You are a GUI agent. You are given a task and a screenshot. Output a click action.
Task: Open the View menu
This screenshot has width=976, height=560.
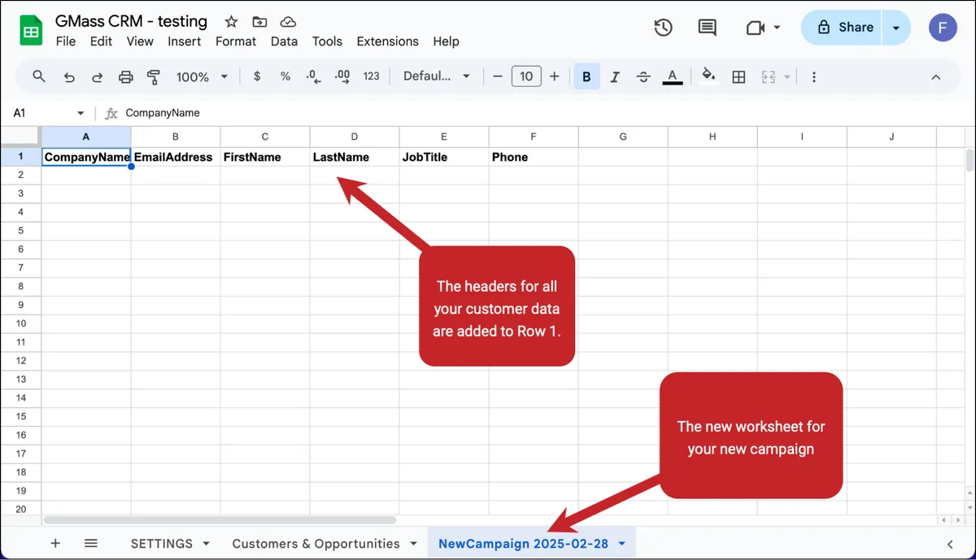[140, 41]
